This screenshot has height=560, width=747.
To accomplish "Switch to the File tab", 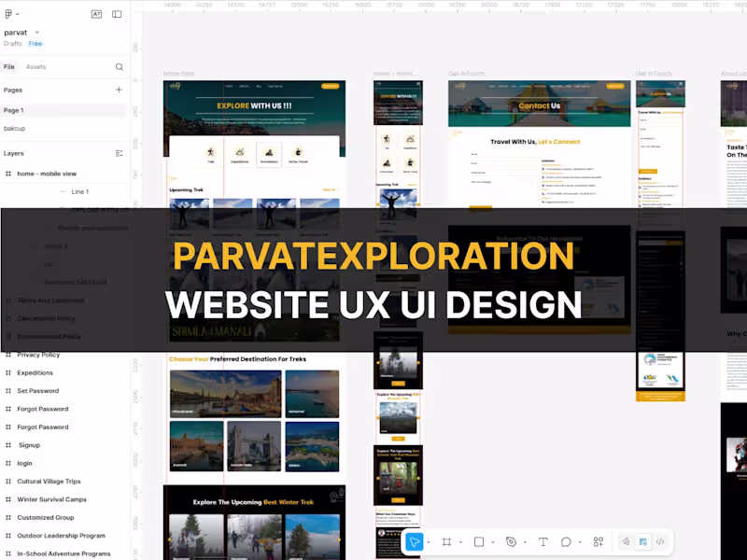I will click(9, 66).
